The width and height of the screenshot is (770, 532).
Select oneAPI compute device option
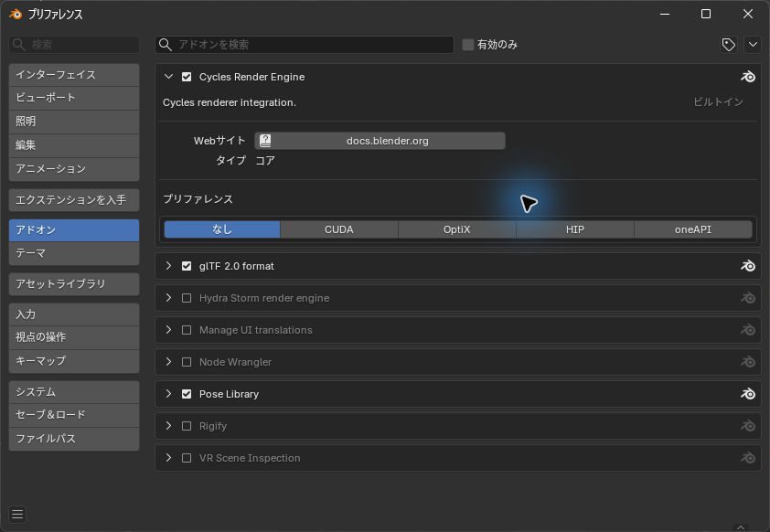(x=693, y=229)
